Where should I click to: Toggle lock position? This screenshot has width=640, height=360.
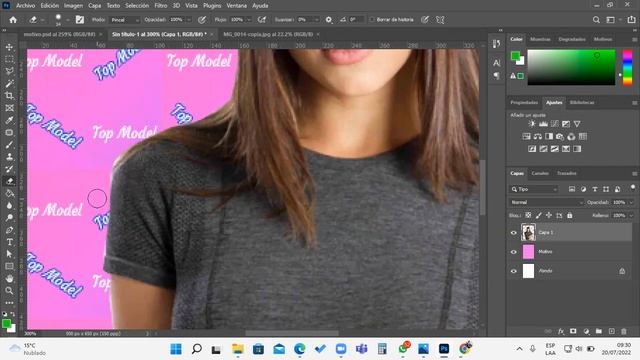tap(549, 215)
